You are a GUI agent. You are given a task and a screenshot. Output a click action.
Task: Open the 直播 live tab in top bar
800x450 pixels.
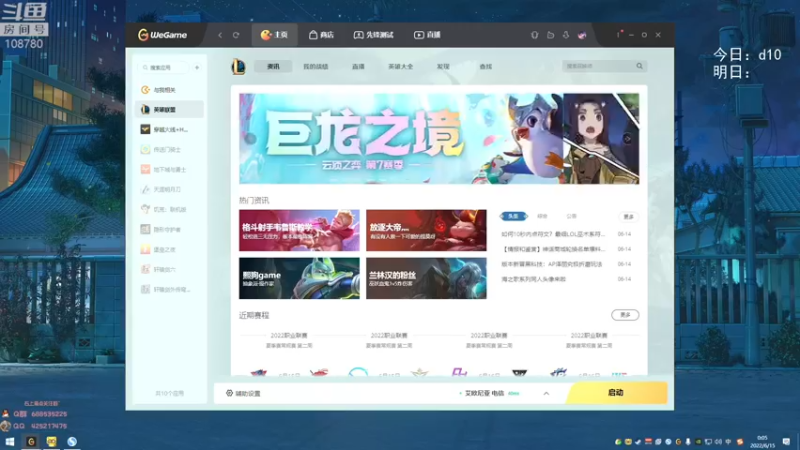[427, 35]
